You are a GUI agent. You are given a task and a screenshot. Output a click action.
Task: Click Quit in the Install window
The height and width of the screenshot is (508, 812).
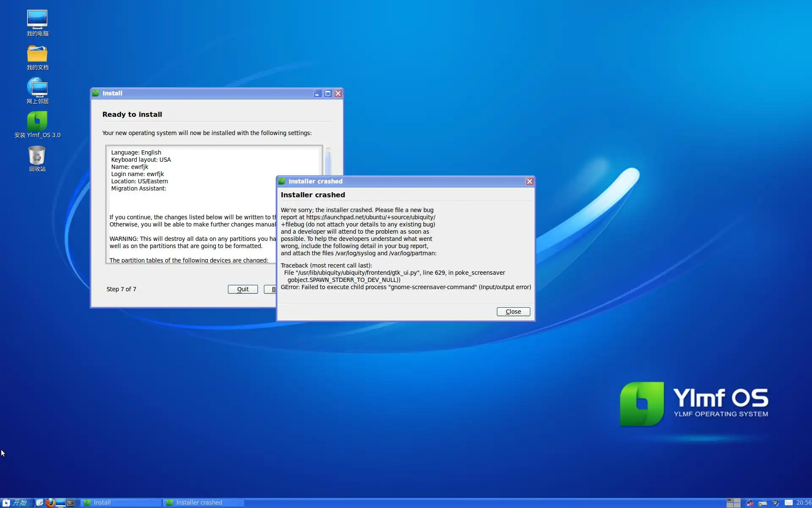coord(243,289)
